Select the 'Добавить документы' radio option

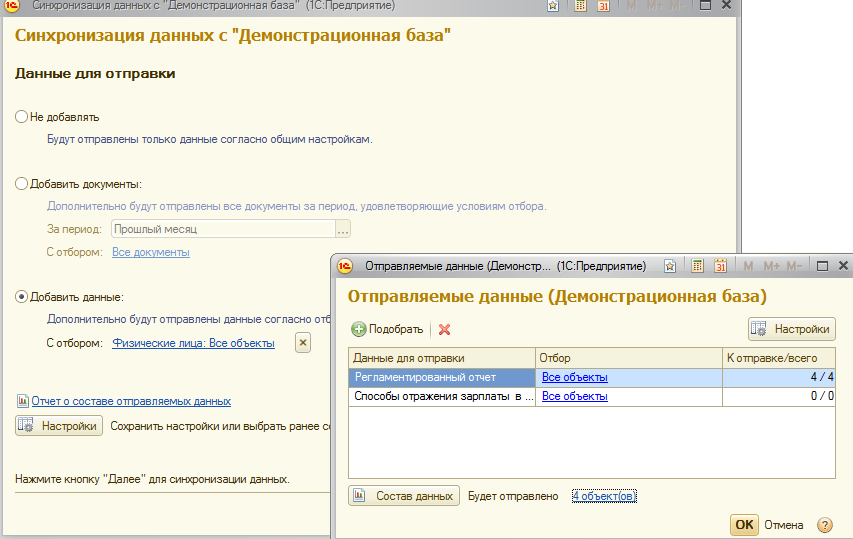tap(22, 184)
